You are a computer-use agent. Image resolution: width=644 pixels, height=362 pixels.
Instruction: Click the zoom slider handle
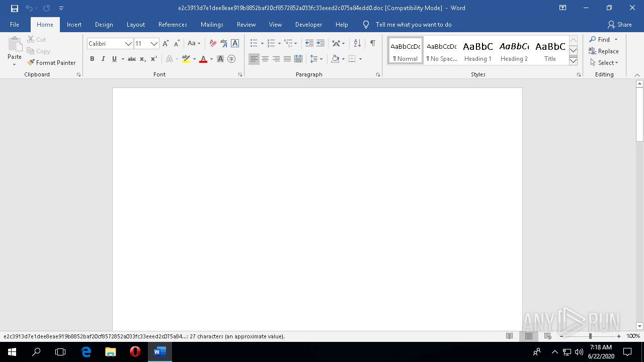(590, 336)
